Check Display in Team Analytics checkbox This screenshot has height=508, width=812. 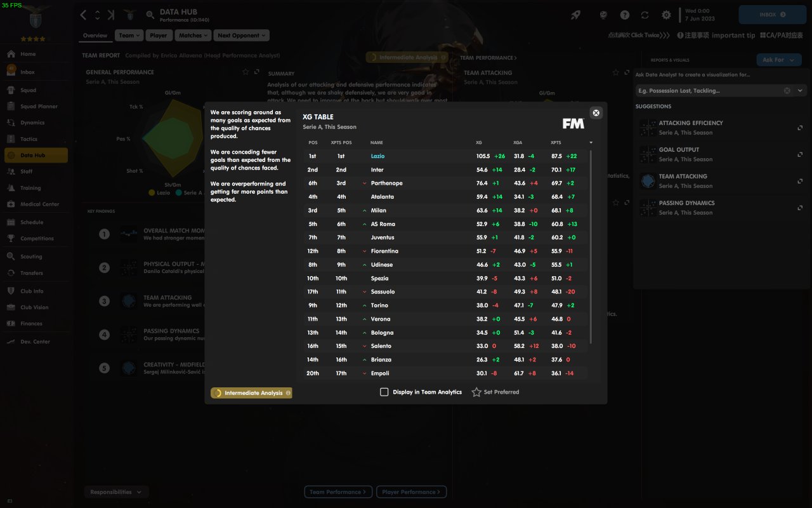pyautogui.click(x=384, y=392)
